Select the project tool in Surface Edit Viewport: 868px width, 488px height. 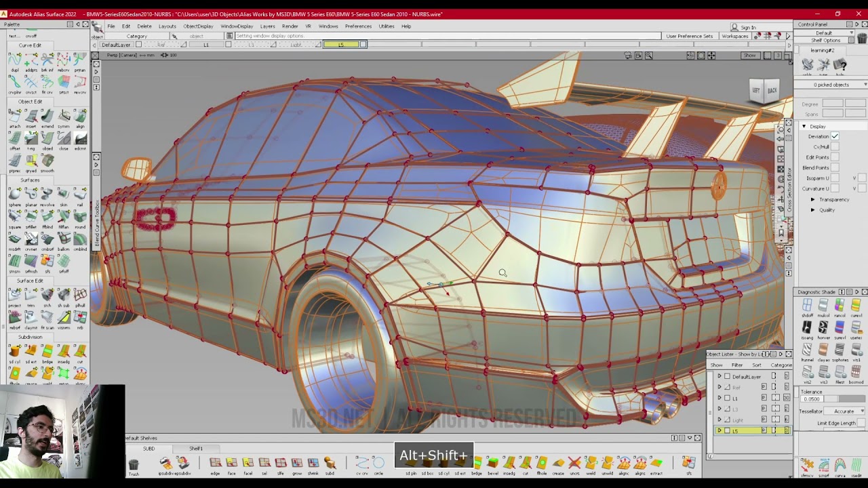pyautogui.click(x=14, y=296)
